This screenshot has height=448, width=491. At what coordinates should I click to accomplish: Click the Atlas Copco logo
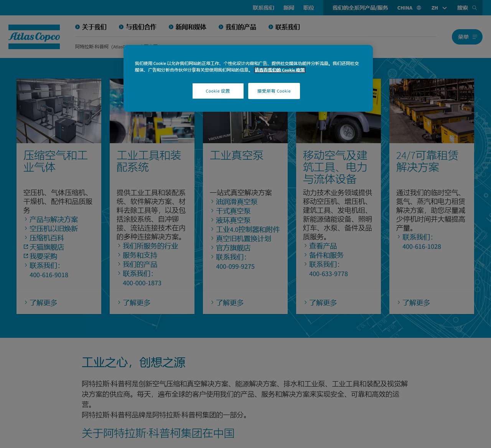[x=34, y=37]
